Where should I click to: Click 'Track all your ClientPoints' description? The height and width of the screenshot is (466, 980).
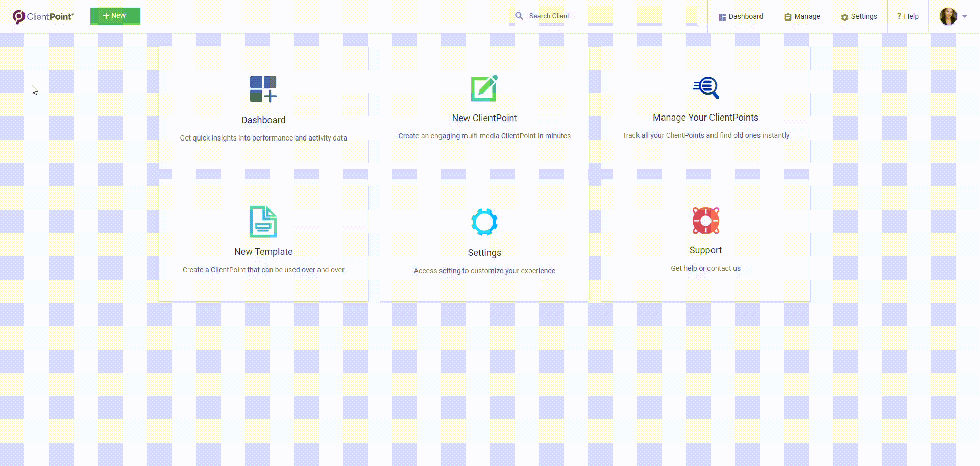click(705, 135)
